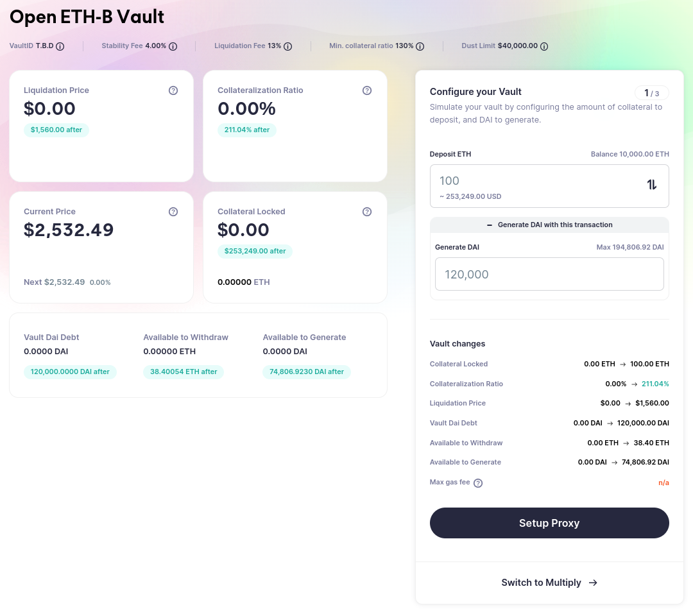693x616 pixels.
Task: Click the Min. collateral ratio info icon
Action: pos(420,46)
